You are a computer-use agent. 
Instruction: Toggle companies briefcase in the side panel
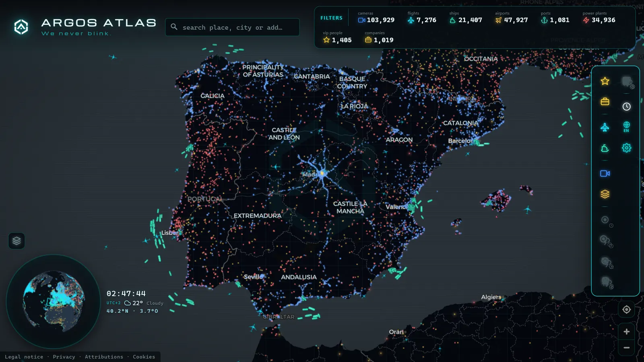pyautogui.click(x=605, y=101)
